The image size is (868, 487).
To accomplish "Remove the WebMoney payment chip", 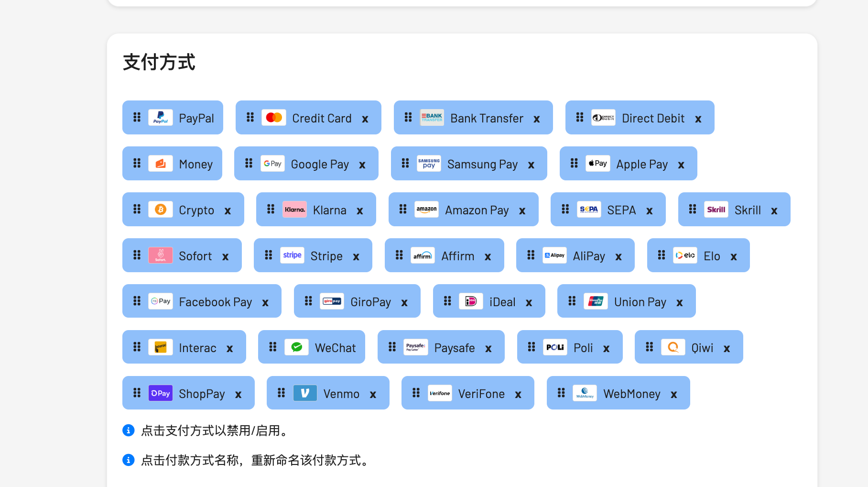I will click(674, 395).
